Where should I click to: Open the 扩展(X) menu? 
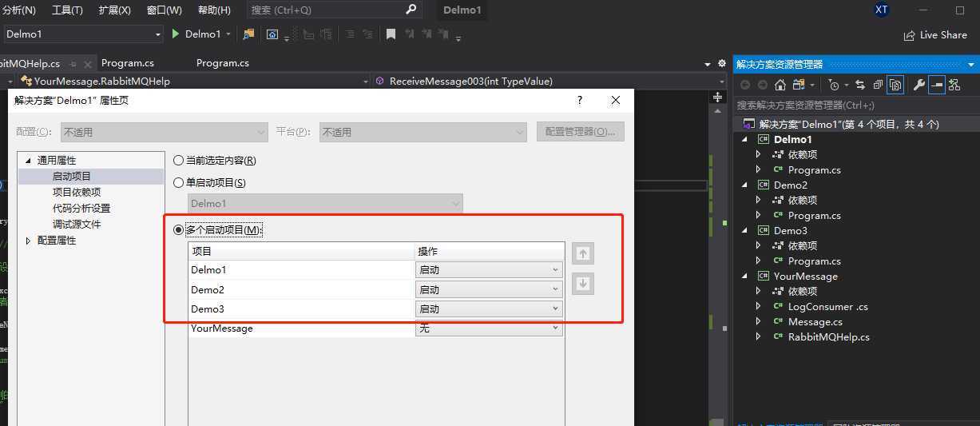114,10
